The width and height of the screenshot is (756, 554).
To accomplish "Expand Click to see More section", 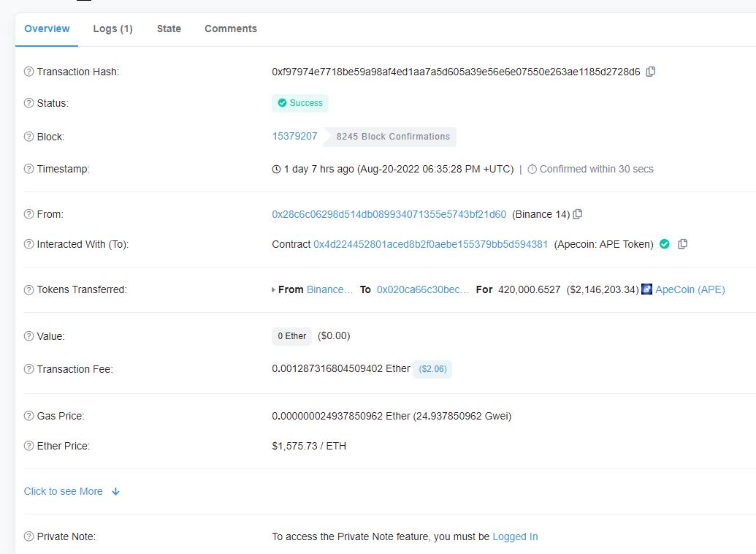I will [64, 491].
